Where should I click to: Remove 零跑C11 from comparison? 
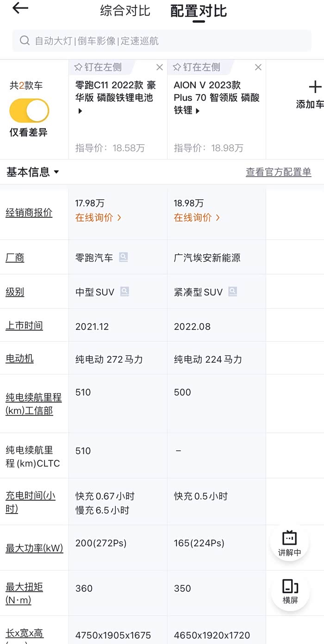pyautogui.click(x=160, y=67)
